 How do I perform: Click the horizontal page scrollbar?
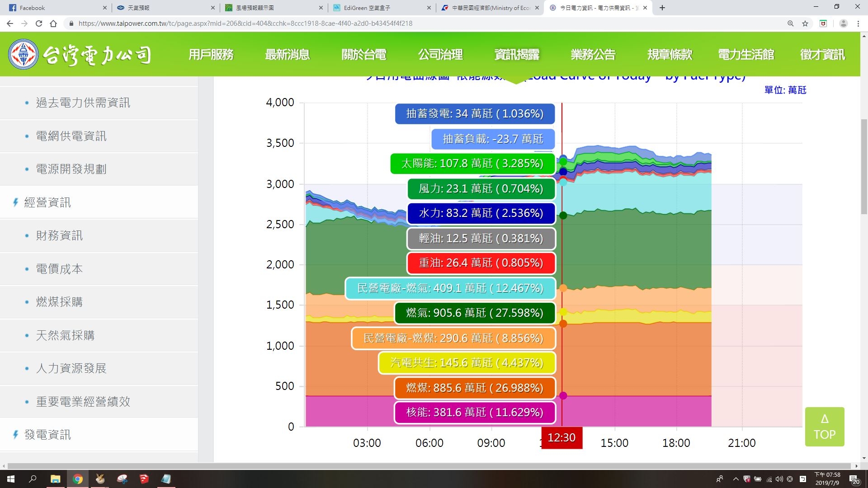coord(429,466)
